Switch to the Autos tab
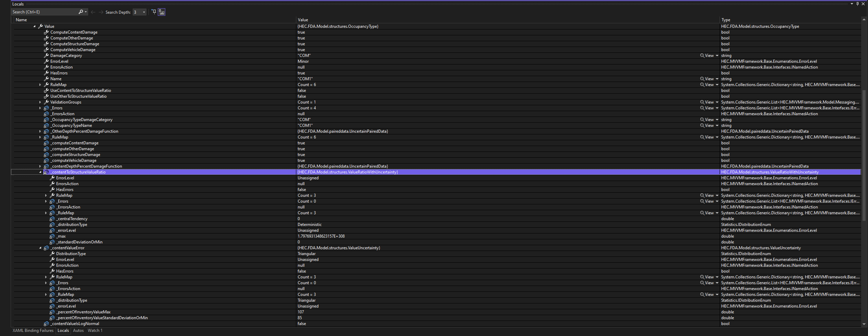The image size is (868, 336). pos(78,331)
